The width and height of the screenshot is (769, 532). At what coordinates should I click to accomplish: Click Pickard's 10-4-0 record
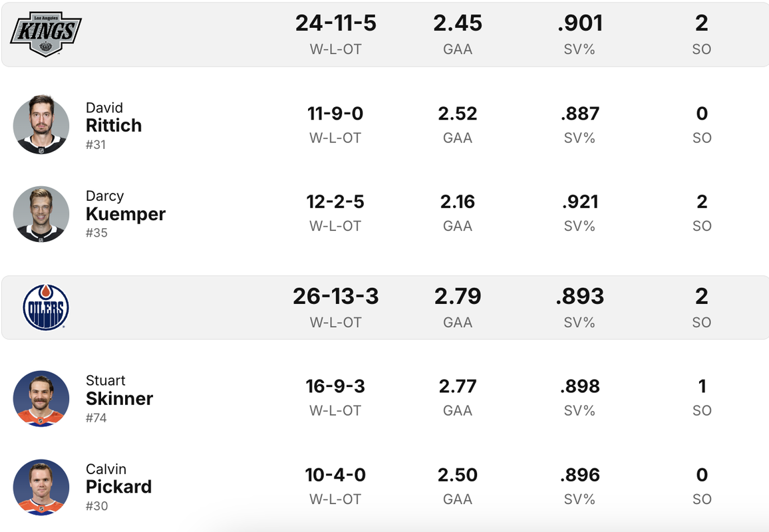[x=335, y=475]
